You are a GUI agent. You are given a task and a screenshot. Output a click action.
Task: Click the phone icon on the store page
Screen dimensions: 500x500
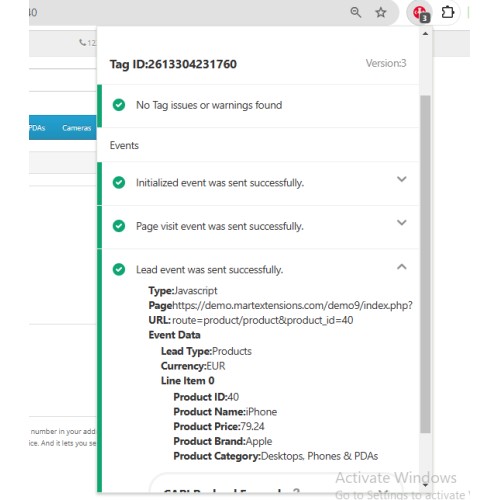[x=82, y=42]
